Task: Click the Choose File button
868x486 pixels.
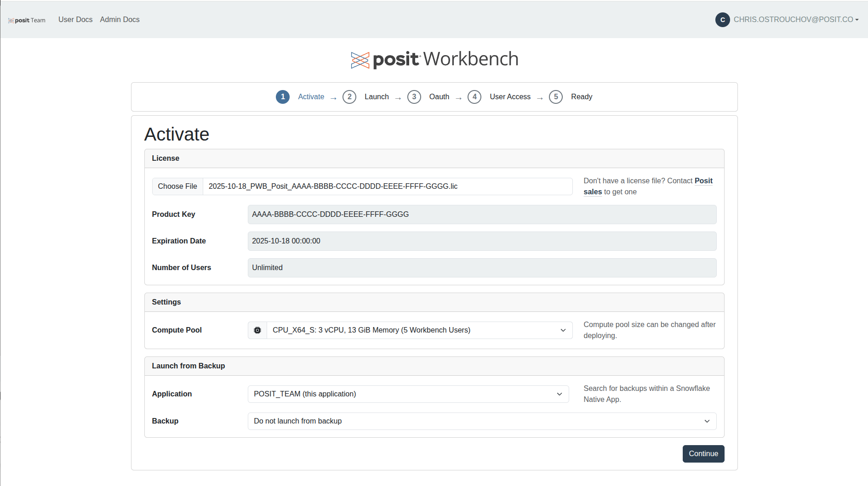Action: pyautogui.click(x=177, y=186)
